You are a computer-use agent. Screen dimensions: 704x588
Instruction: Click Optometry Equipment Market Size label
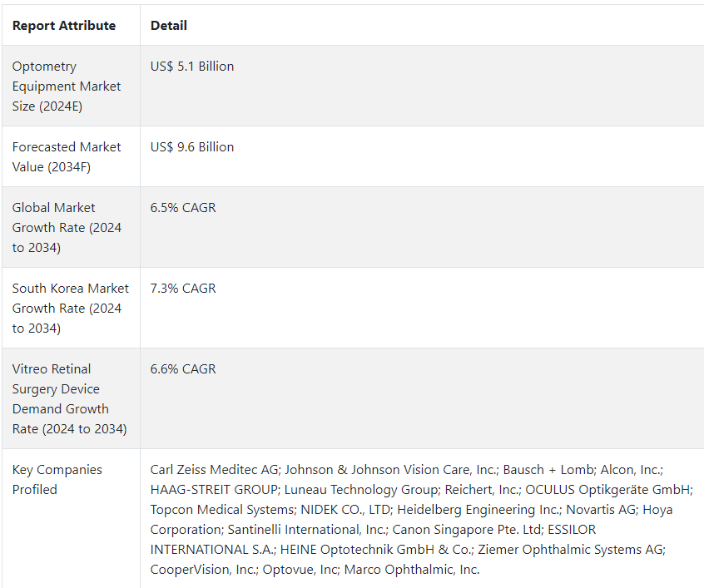point(67,86)
